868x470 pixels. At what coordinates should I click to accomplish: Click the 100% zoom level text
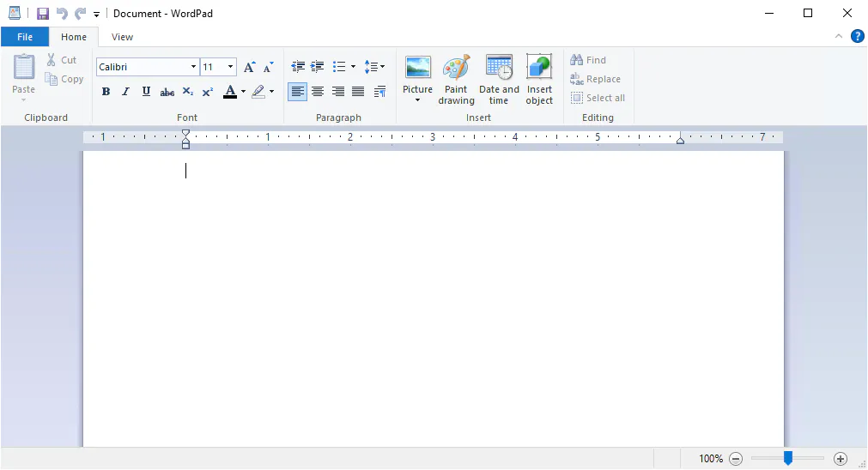tap(711, 458)
